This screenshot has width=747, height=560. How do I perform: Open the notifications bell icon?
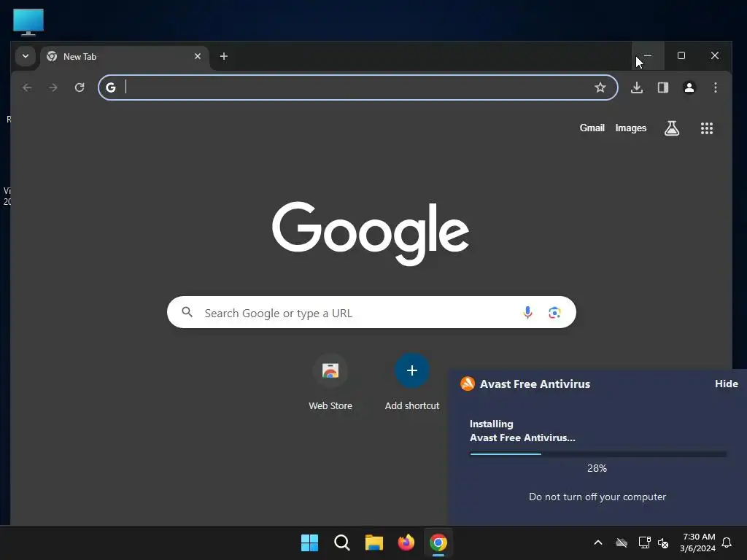tap(727, 542)
